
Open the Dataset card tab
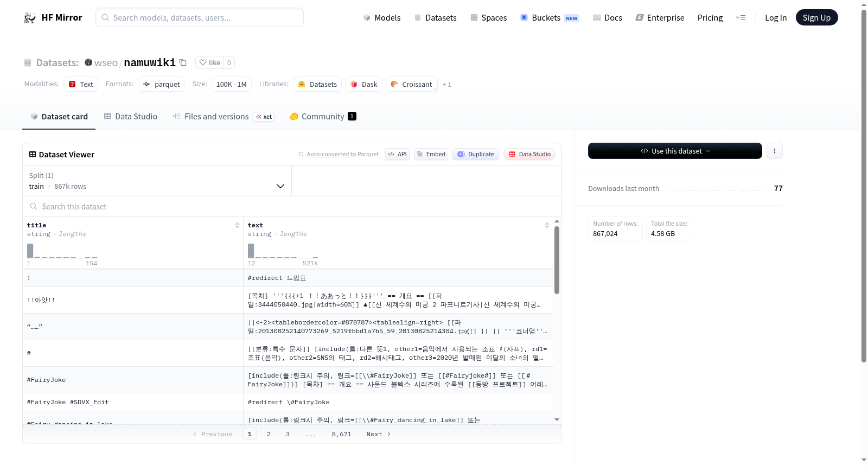(x=59, y=117)
